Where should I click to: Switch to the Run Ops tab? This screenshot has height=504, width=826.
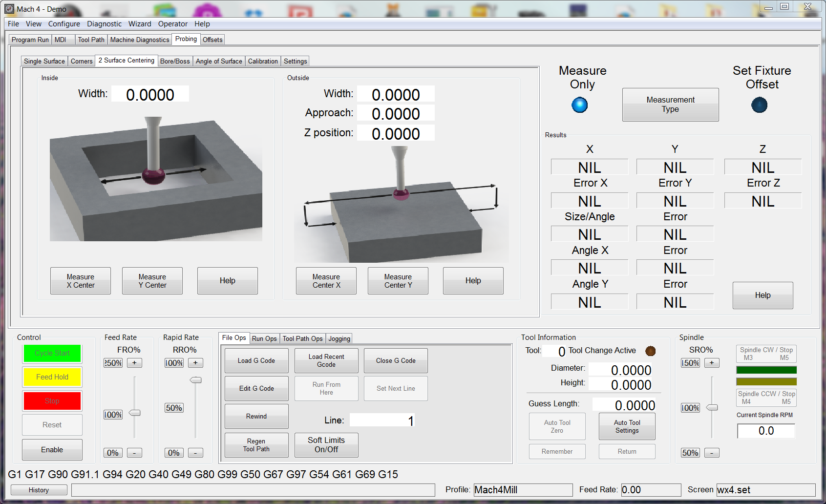point(264,338)
